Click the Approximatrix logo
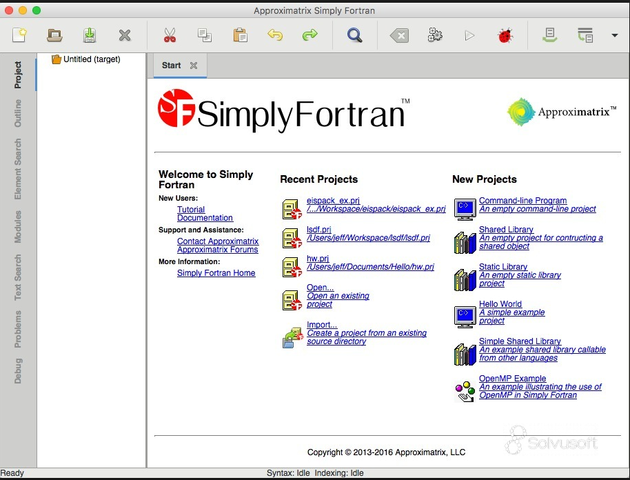The height and width of the screenshot is (480, 630). click(x=561, y=112)
